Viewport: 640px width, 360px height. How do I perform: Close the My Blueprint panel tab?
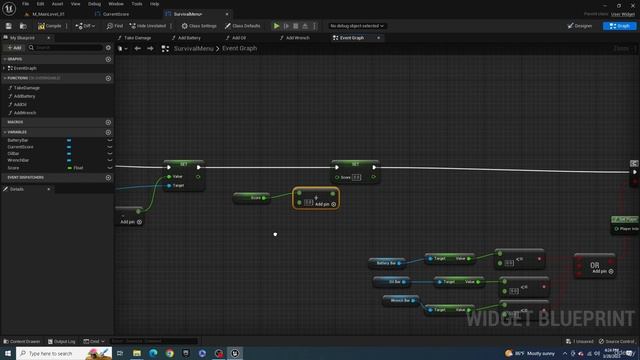49,38
